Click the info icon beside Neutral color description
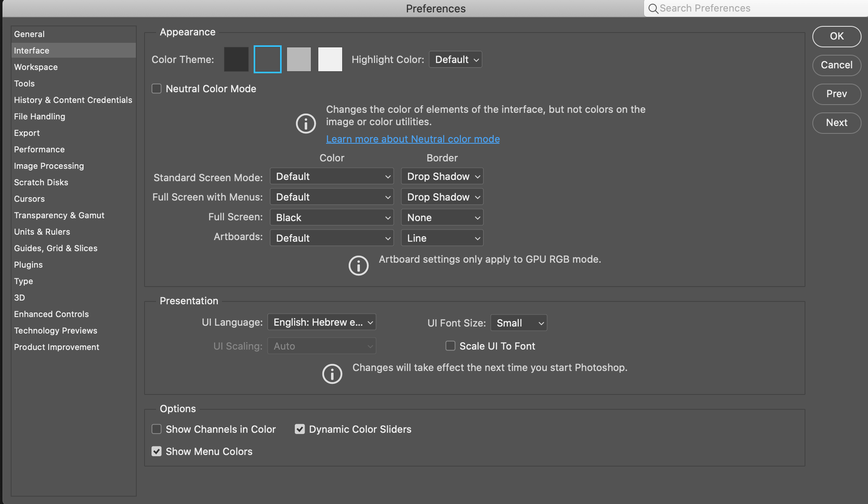 [306, 124]
